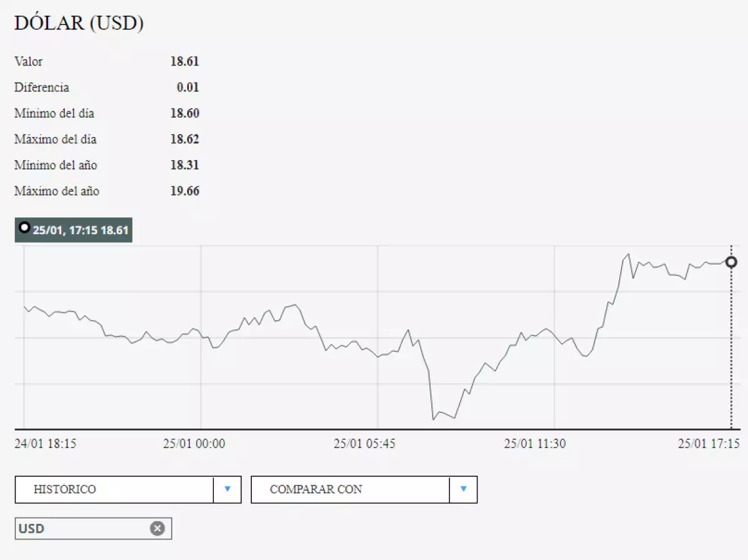Click the hollow circle marker at the chart line's end
The width and height of the screenshot is (748, 560).
[731, 262]
